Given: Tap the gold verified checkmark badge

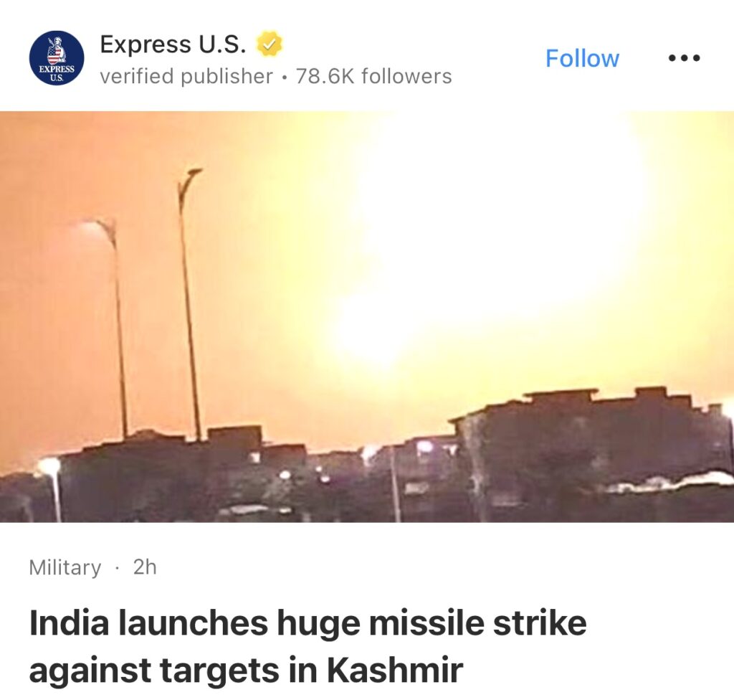Looking at the screenshot, I should coord(269,44).
